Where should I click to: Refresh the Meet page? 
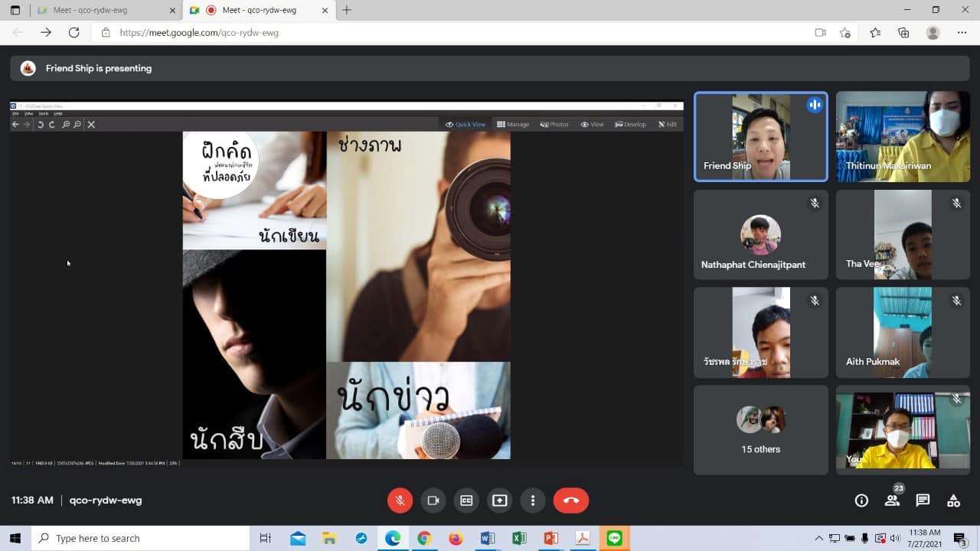coord(73,33)
